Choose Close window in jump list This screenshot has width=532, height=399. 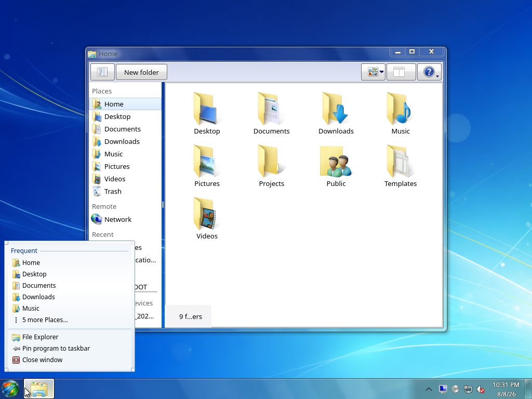click(69, 360)
